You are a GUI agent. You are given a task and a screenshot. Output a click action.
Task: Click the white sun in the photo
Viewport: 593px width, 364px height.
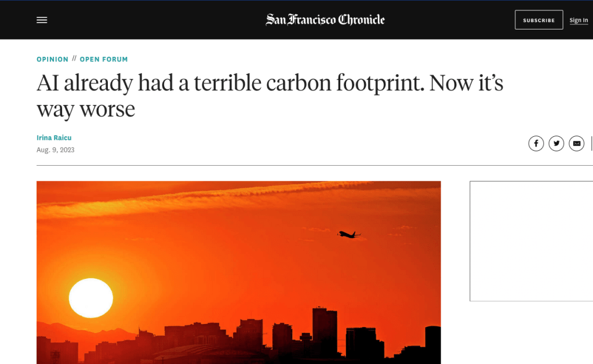tap(91, 298)
